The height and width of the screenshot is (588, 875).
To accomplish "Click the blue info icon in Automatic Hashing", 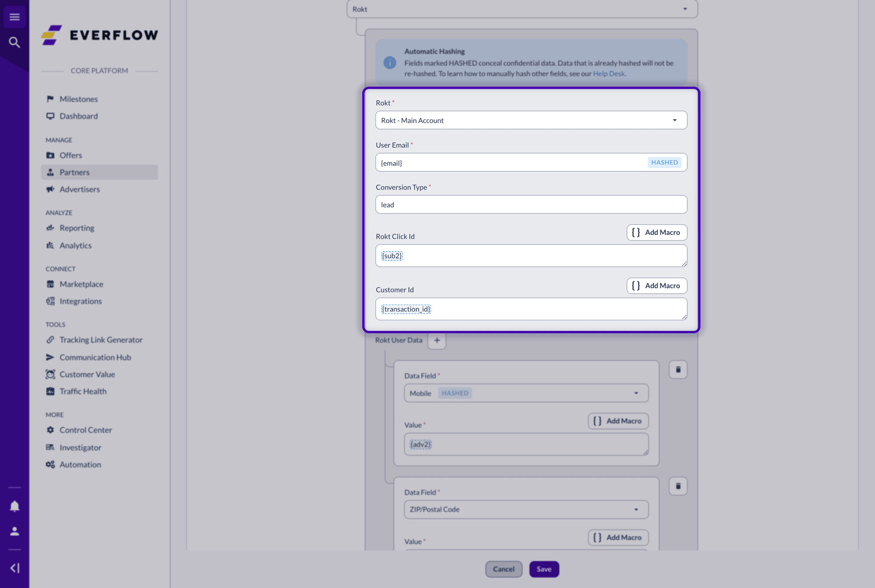I will [x=389, y=63].
